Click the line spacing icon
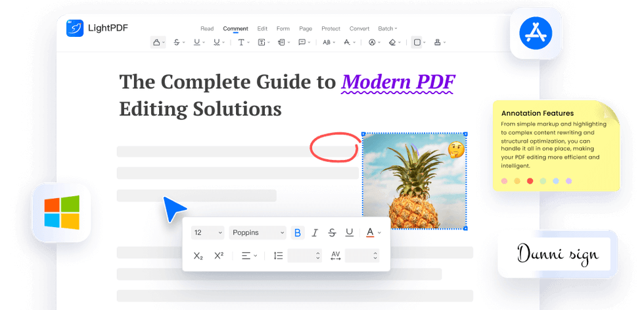This screenshot has height=310, width=644. pyautogui.click(x=279, y=256)
